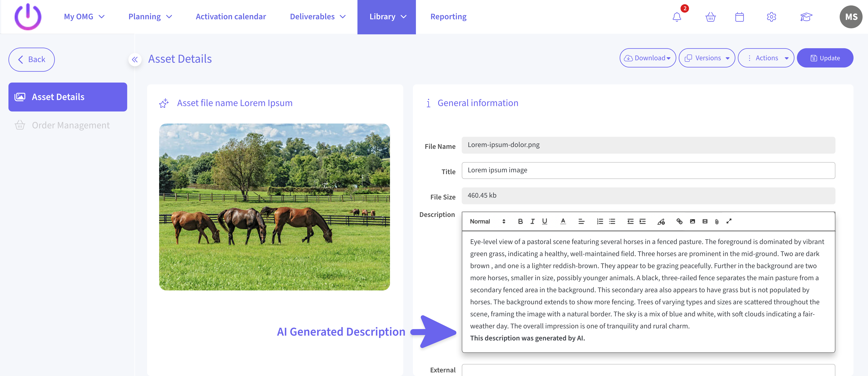Click the Update button
This screenshot has height=376, width=868.
pos(825,58)
